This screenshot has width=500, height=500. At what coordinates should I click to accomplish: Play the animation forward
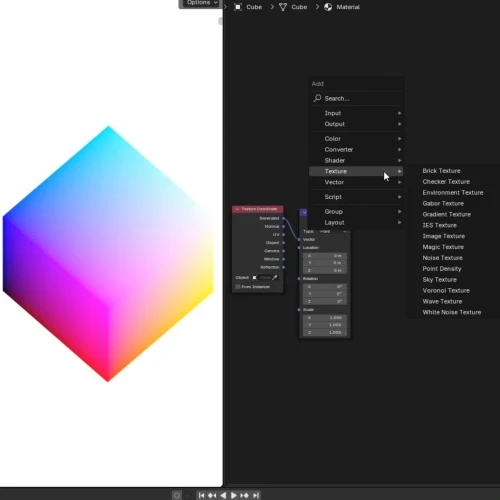click(x=234, y=495)
